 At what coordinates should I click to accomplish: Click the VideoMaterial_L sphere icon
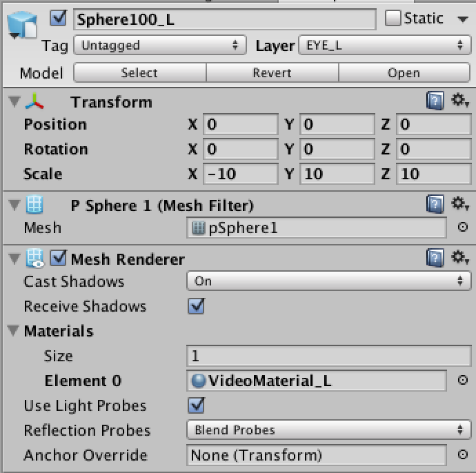(x=199, y=381)
